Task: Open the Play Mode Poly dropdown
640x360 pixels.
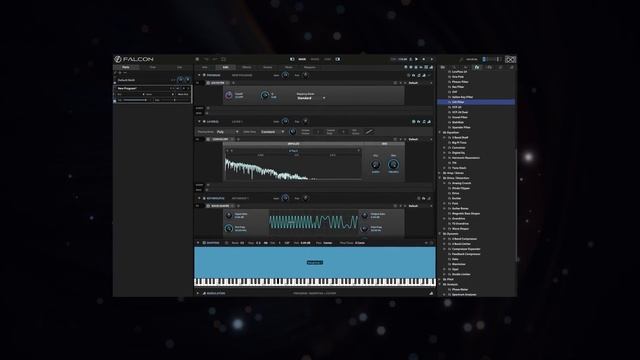Action: coord(228,132)
